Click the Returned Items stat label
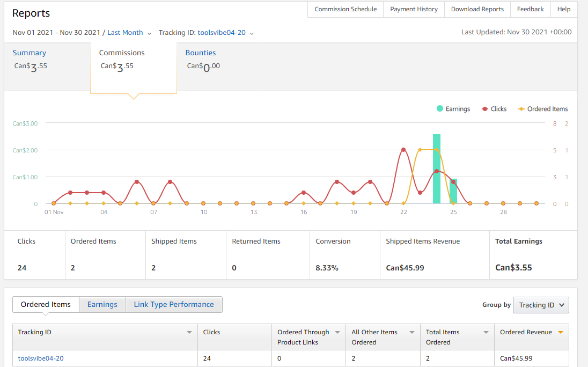588x367 pixels. click(256, 241)
